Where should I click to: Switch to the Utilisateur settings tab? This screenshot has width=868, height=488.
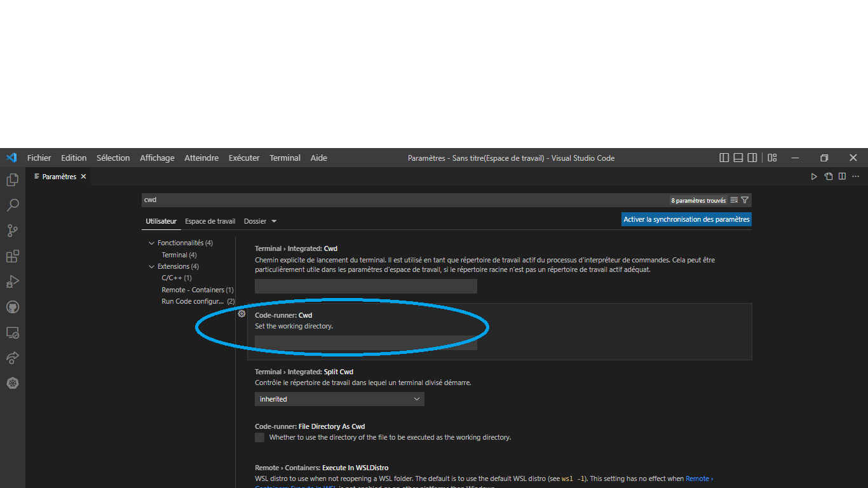click(x=161, y=221)
